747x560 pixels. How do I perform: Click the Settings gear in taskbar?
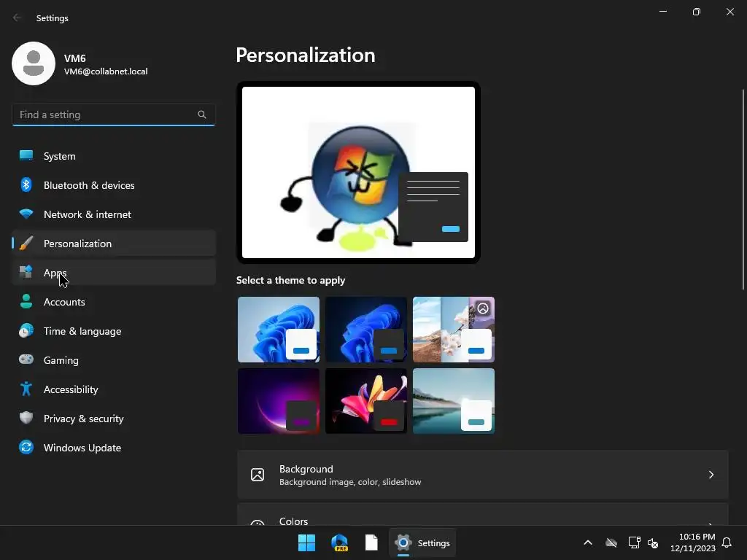coord(403,542)
